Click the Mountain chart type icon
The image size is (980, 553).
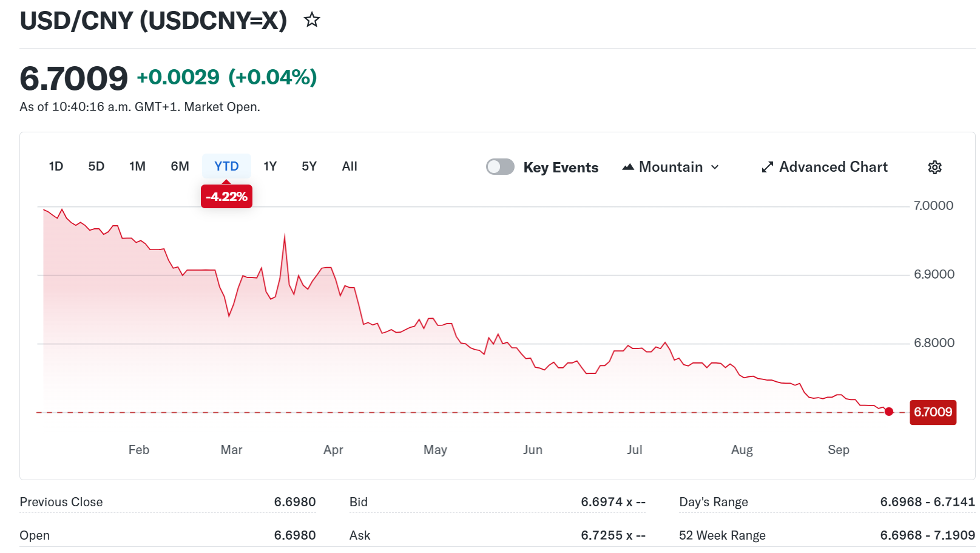coord(628,167)
